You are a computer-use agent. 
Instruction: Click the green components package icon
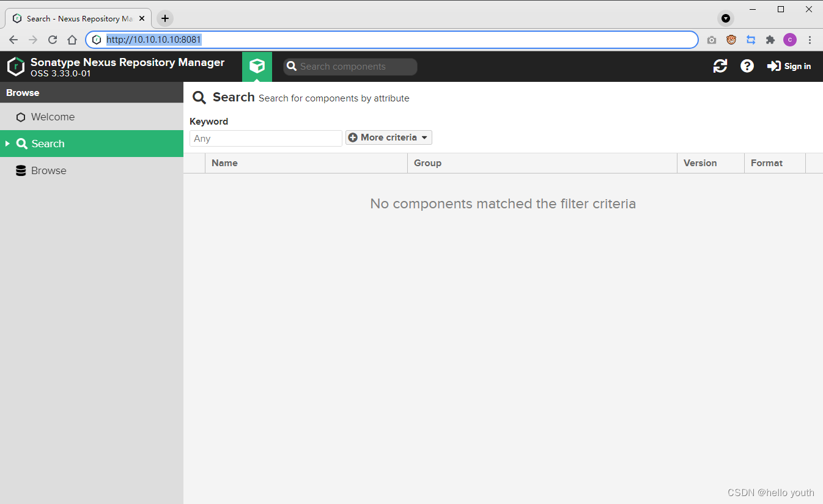click(257, 66)
